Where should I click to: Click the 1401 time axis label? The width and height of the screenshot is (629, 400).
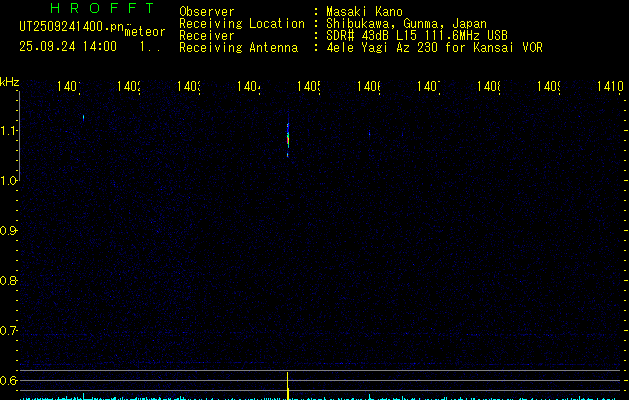(69, 86)
